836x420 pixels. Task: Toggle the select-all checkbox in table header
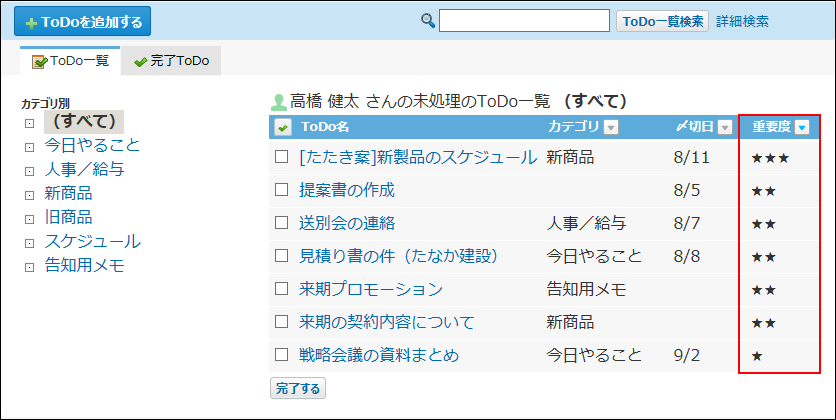click(282, 127)
